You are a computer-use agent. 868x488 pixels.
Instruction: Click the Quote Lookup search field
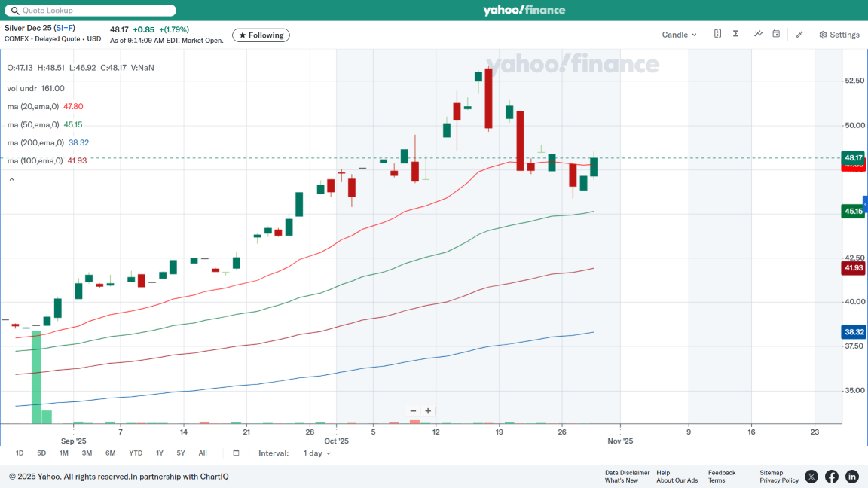[x=90, y=11]
